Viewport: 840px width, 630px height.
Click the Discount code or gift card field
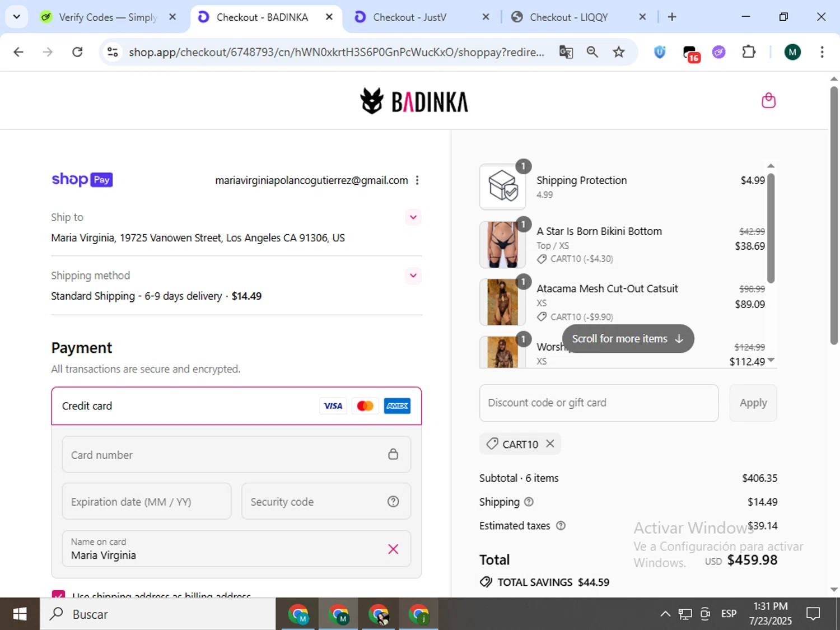(x=599, y=403)
